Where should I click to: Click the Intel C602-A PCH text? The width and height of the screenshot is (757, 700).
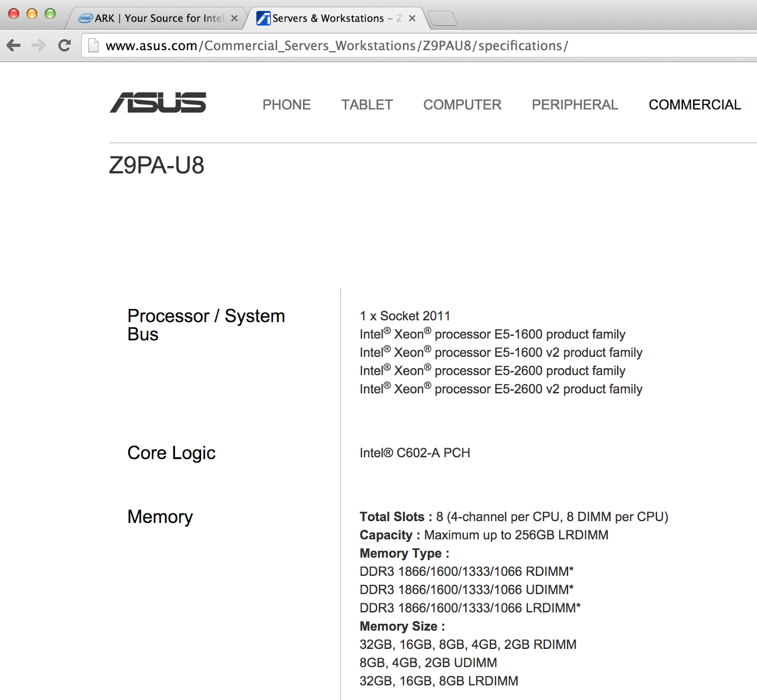415,453
